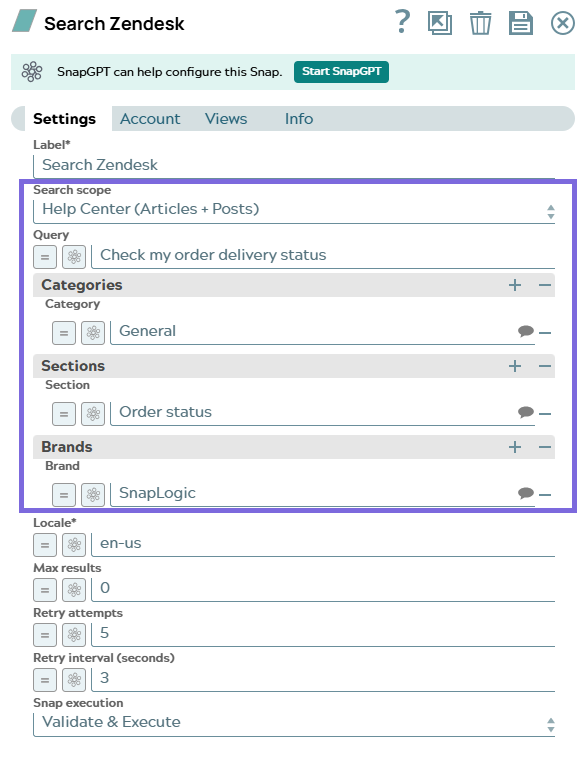Viewport: 586px width, 760px height.
Task: Click comment bubble icon in General category row
Action: point(525,331)
